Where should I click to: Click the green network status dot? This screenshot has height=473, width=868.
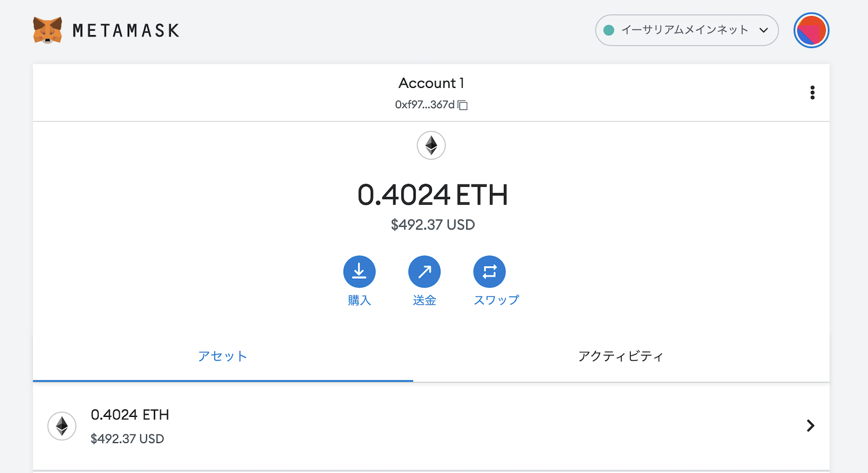(x=609, y=30)
